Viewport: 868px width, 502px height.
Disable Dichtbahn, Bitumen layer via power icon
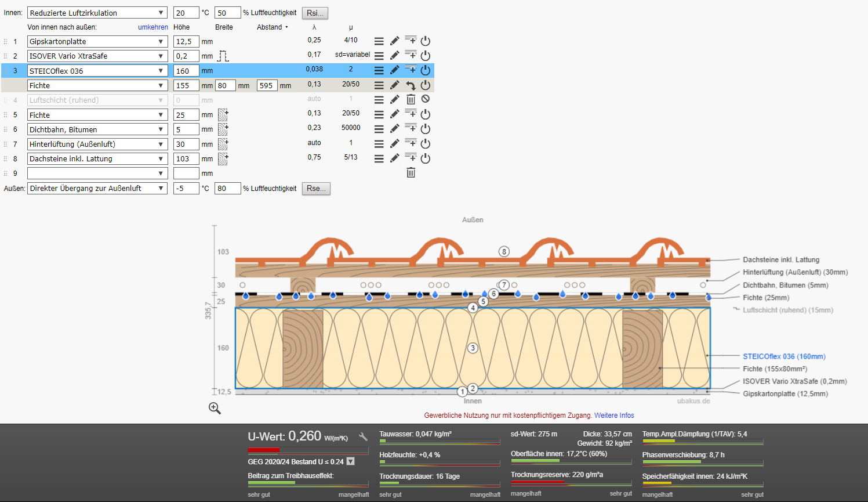pos(426,129)
